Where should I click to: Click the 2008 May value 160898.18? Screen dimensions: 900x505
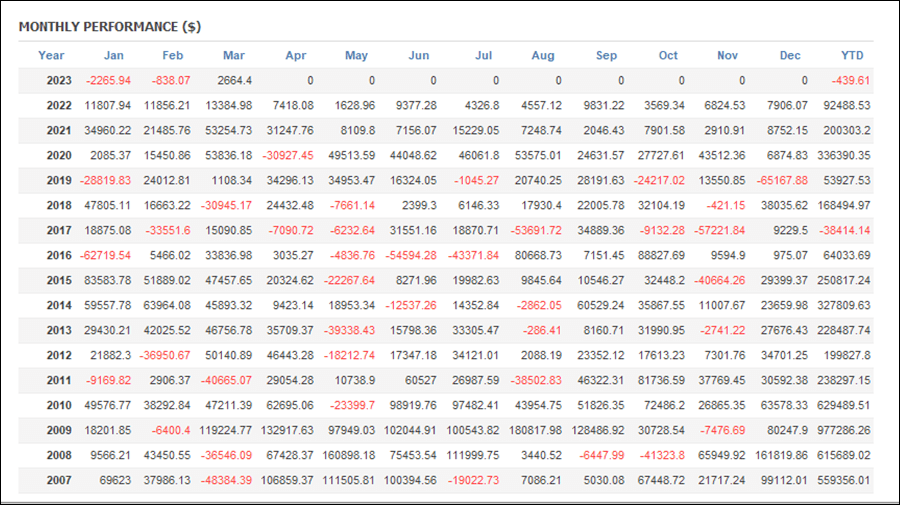pos(348,456)
